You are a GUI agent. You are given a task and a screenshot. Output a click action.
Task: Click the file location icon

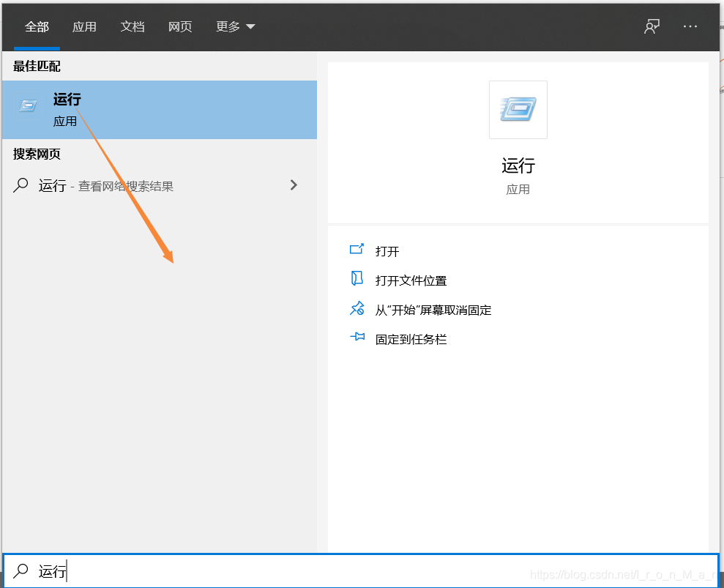(x=357, y=278)
